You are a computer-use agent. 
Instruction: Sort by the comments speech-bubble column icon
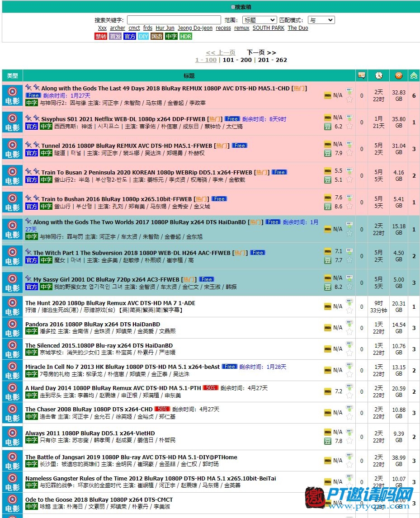[362, 75]
